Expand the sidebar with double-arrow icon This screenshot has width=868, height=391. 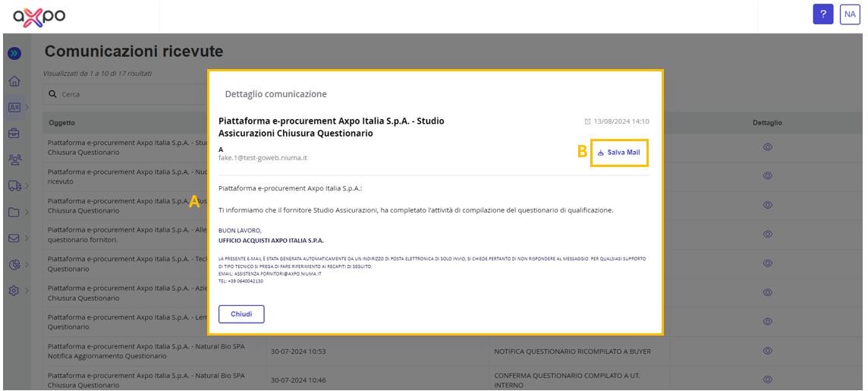pos(15,54)
